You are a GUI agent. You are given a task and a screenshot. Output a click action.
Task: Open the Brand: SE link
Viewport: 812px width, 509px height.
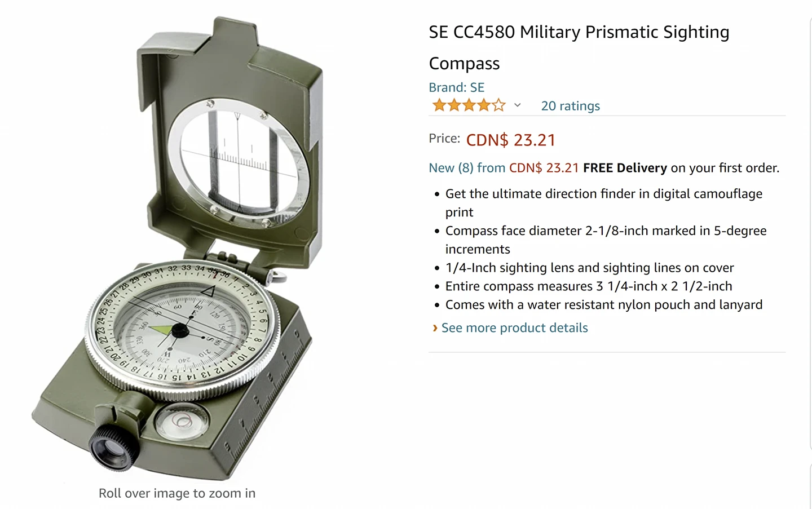456,87
